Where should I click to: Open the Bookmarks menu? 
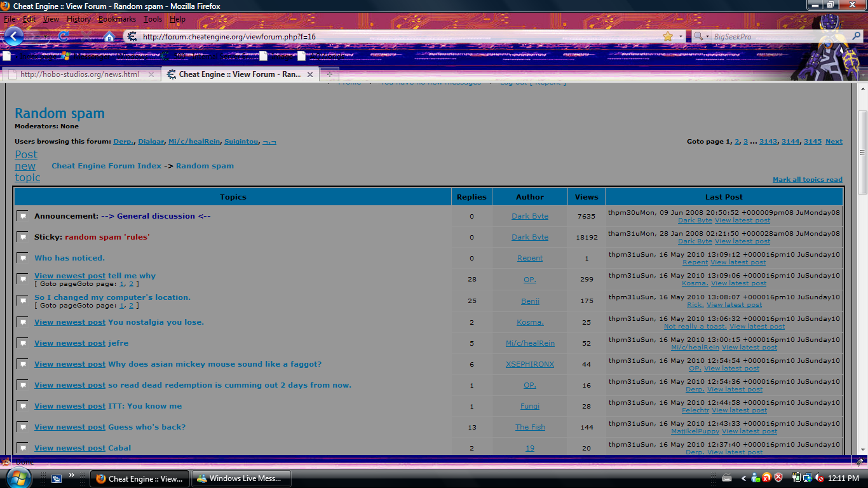pyautogui.click(x=117, y=19)
